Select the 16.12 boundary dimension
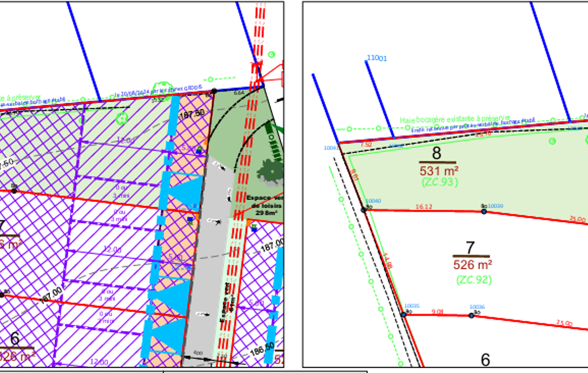This screenshot has height=373, width=588. click(423, 206)
